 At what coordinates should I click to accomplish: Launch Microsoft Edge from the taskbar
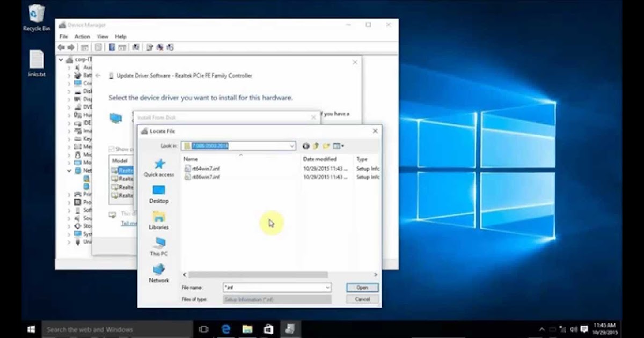click(226, 329)
